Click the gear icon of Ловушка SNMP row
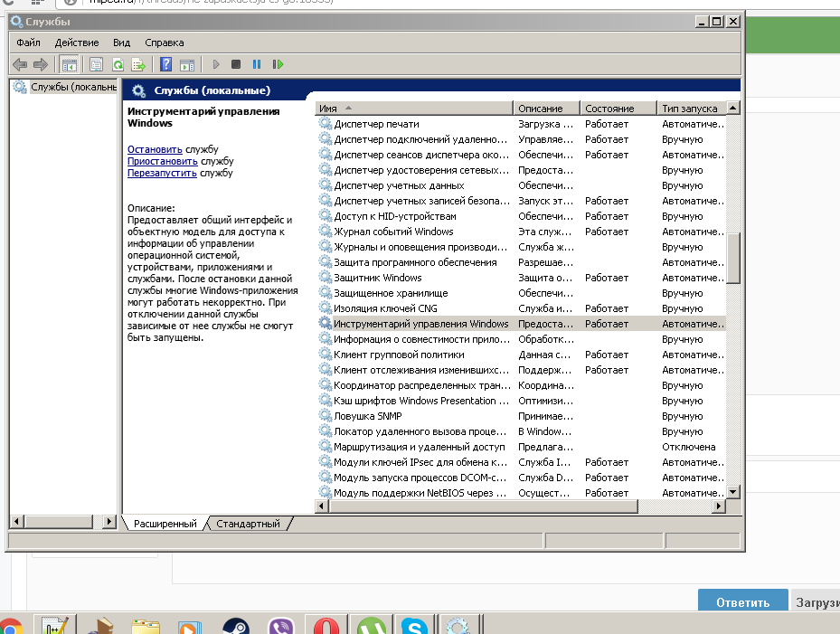The image size is (840, 634). point(325,416)
